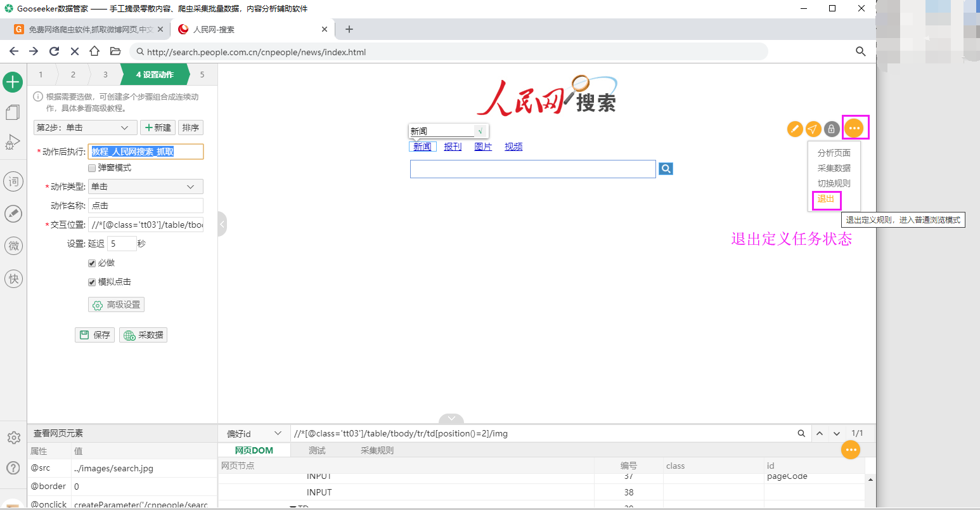Go forward with the browser forward arrow
The height and width of the screenshot is (510, 980).
[34, 51]
